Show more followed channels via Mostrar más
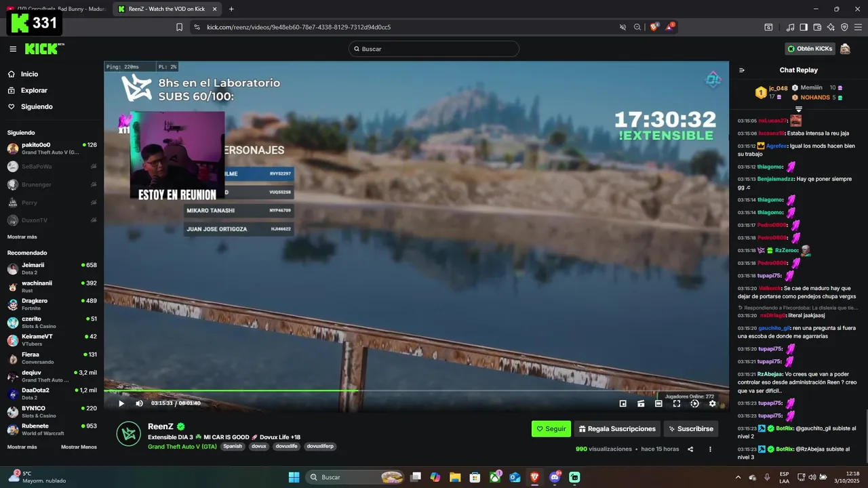This screenshot has width=868, height=488. click(22, 237)
